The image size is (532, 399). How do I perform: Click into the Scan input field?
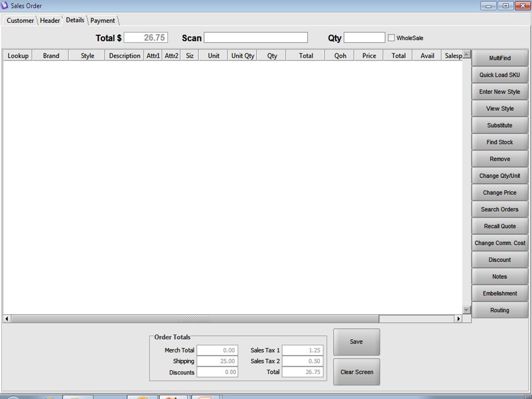click(x=256, y=38)
